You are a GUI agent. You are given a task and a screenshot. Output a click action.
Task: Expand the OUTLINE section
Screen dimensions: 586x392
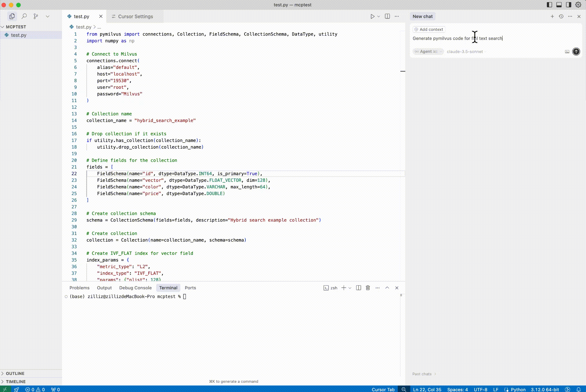(15, 373)
